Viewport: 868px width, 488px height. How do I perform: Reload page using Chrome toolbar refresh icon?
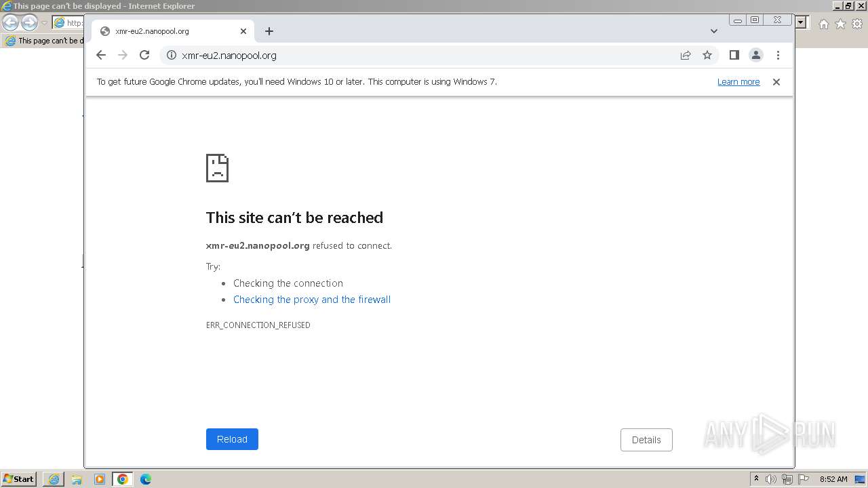pos(144,56)
